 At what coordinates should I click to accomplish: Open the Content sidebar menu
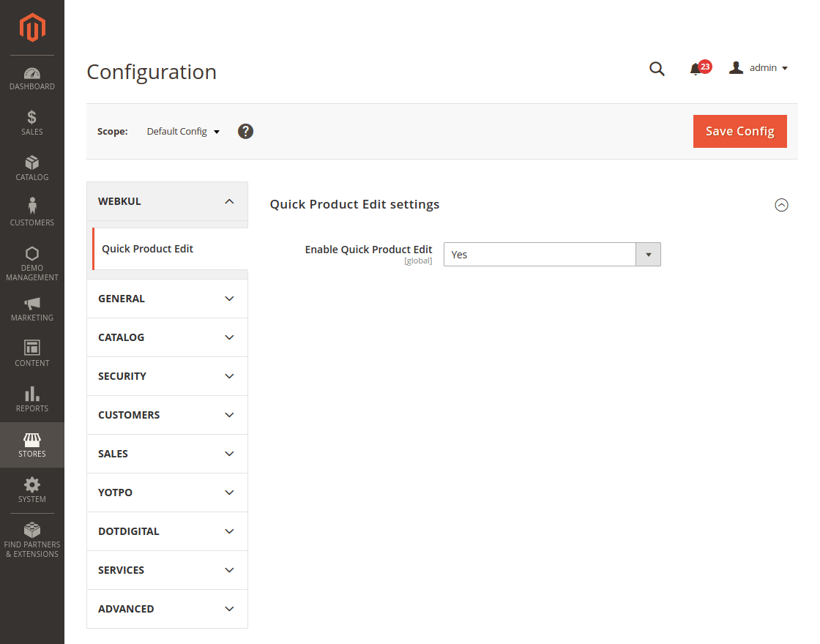[x=32, y=354]
